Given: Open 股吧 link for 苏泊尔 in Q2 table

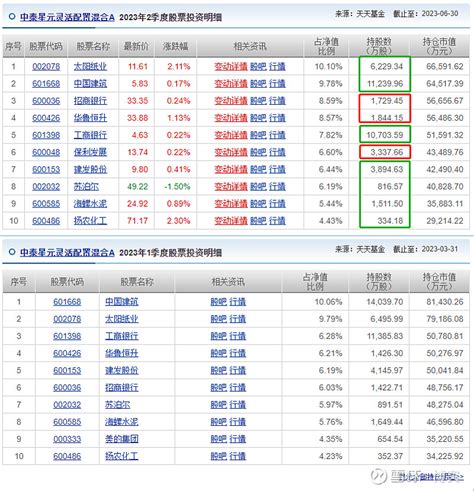Looking at the screenshot, I should [258, 187].
